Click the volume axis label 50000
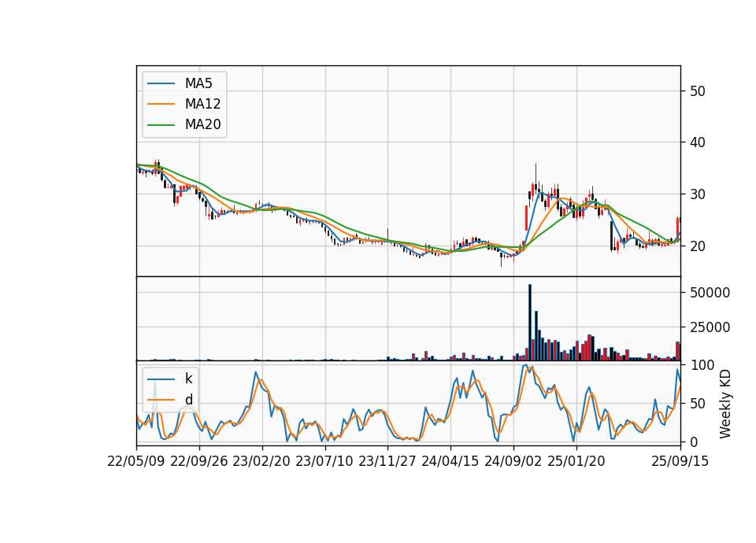Viewport: 756px width, 543px height. (x=710, y=293)
